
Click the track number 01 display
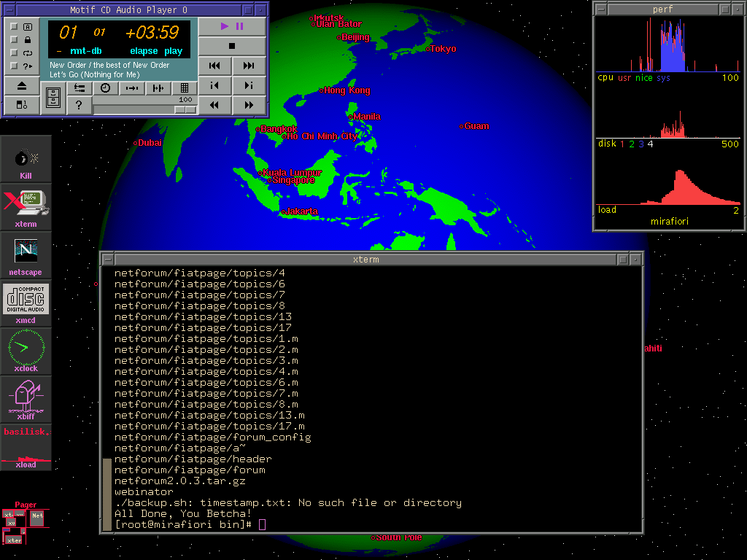click(68, 32)
